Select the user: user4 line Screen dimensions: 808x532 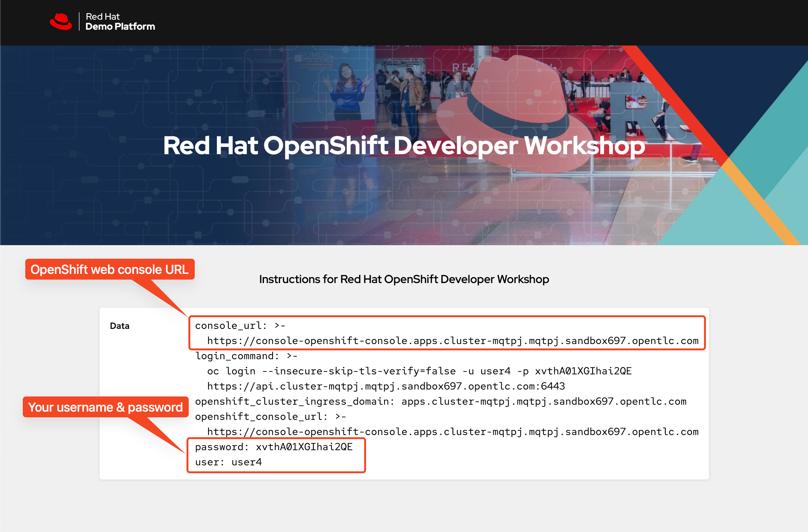pos(228,462)
